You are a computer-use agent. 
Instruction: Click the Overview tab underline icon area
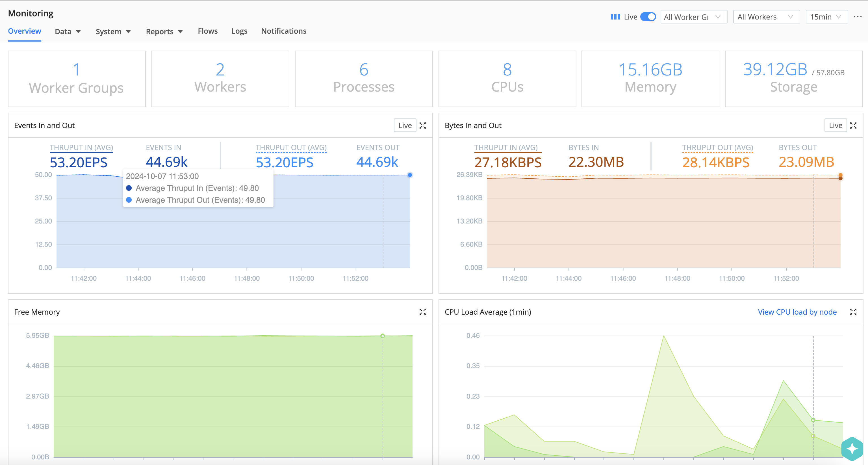coord(24,31)
